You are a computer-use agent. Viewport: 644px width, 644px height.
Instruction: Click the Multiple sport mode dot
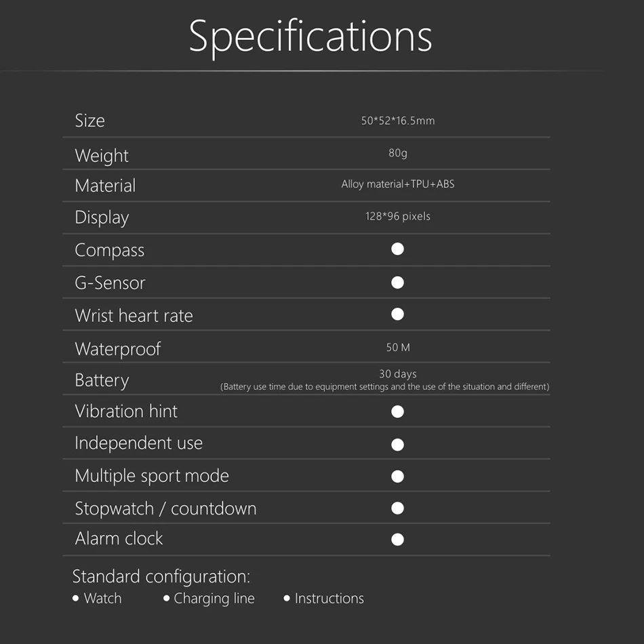click(398, 477)
